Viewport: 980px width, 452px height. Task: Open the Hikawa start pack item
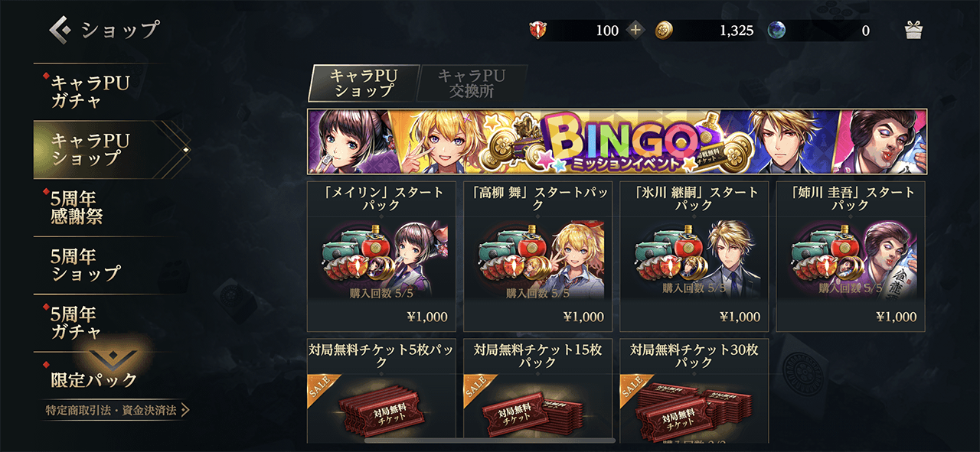(x=694, y=256)
